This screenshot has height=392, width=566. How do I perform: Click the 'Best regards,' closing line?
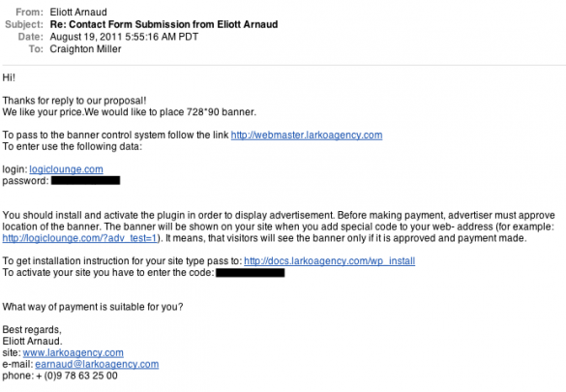32,329
